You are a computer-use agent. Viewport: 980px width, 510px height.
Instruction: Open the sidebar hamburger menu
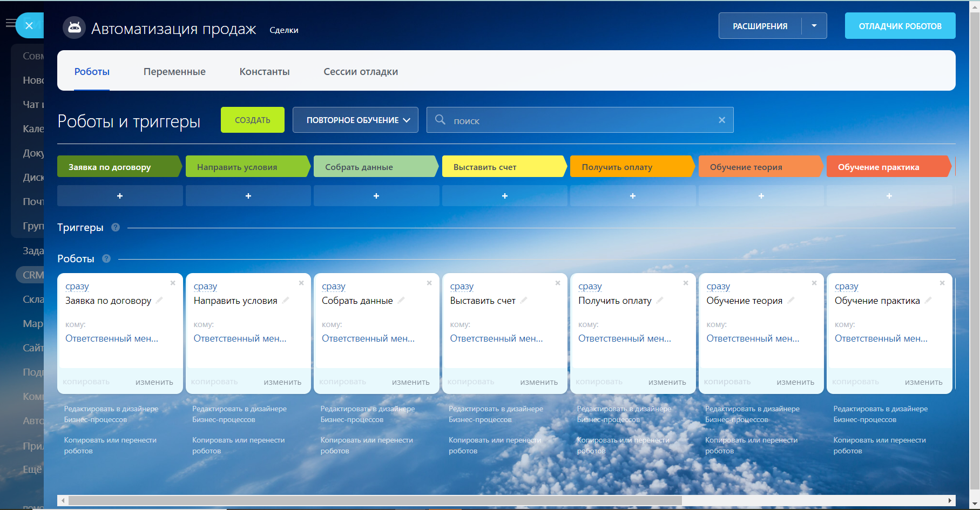tap(10, 23)
